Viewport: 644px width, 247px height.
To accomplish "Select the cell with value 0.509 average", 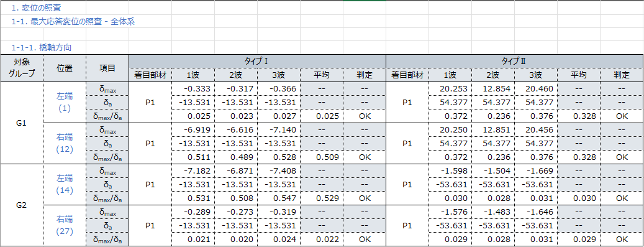I will pos(322,157).
